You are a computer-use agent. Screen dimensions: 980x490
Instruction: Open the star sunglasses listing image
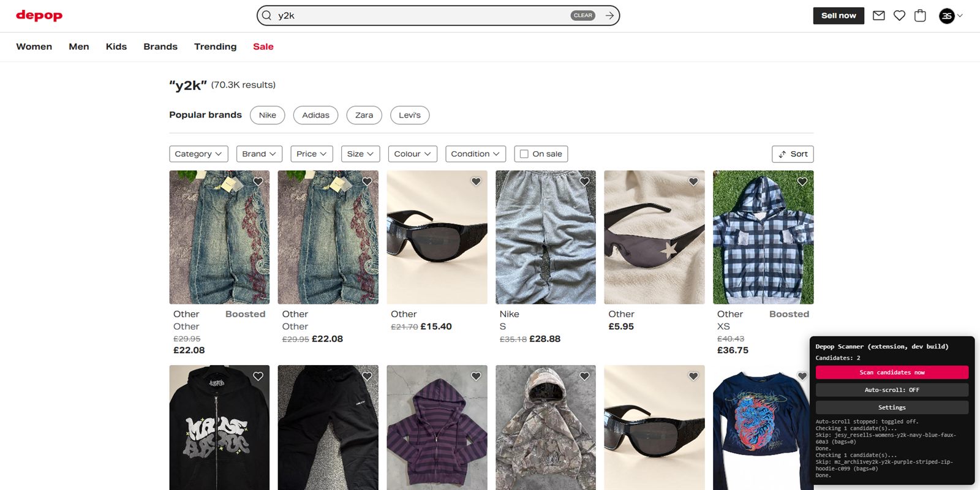[654, 237]
